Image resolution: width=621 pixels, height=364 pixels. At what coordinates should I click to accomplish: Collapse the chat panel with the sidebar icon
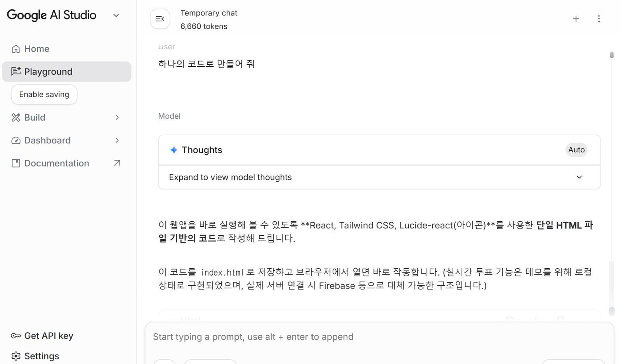(x=160, y=19)
